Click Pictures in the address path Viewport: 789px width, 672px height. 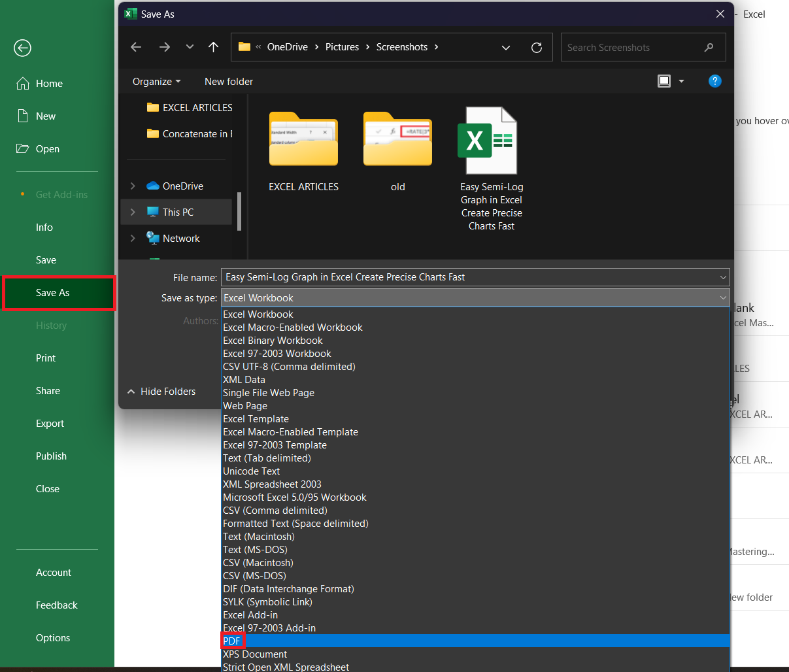[x=342, y=47]
